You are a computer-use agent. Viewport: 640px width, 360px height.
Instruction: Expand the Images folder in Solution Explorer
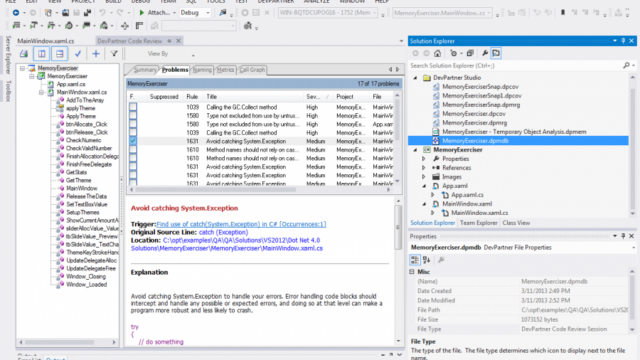[424, 177]
